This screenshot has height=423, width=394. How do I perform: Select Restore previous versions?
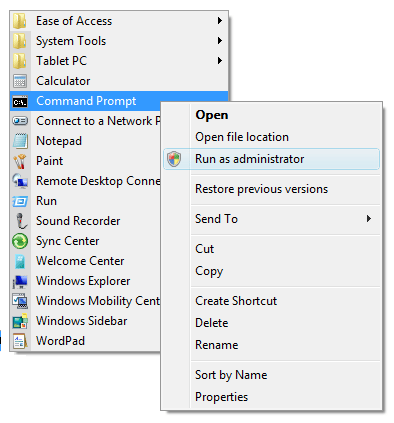coord(261,189)
